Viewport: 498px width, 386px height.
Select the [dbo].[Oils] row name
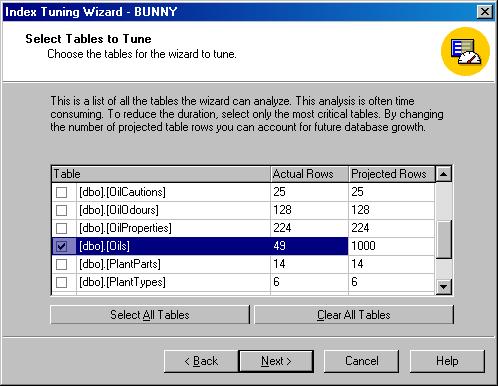tap(104, 246)
